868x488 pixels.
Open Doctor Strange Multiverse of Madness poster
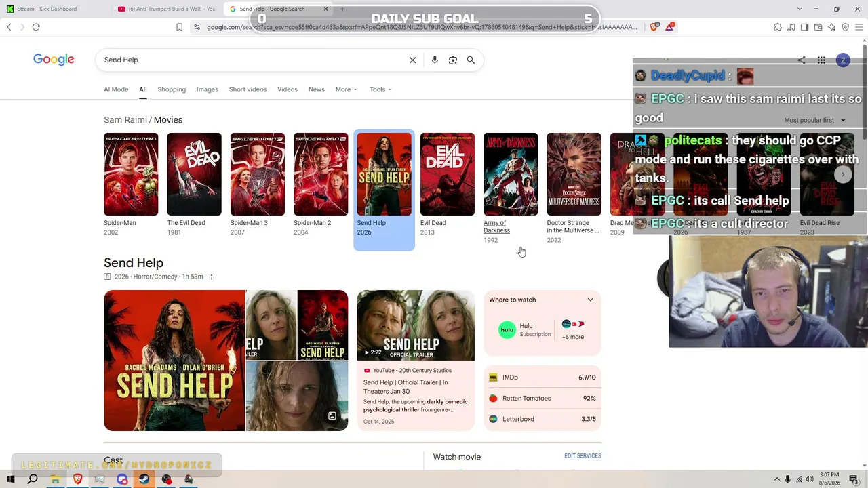pyautogui.click(x=574, y=174)
